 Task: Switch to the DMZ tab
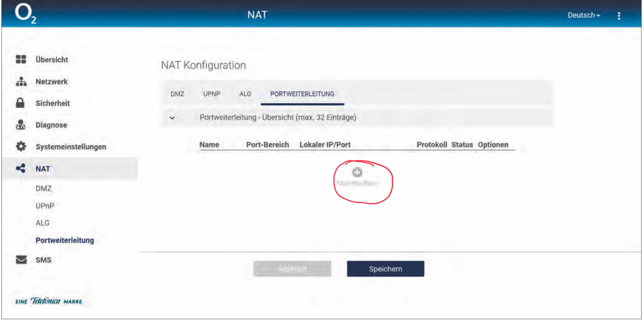click(x=177, y=94)
